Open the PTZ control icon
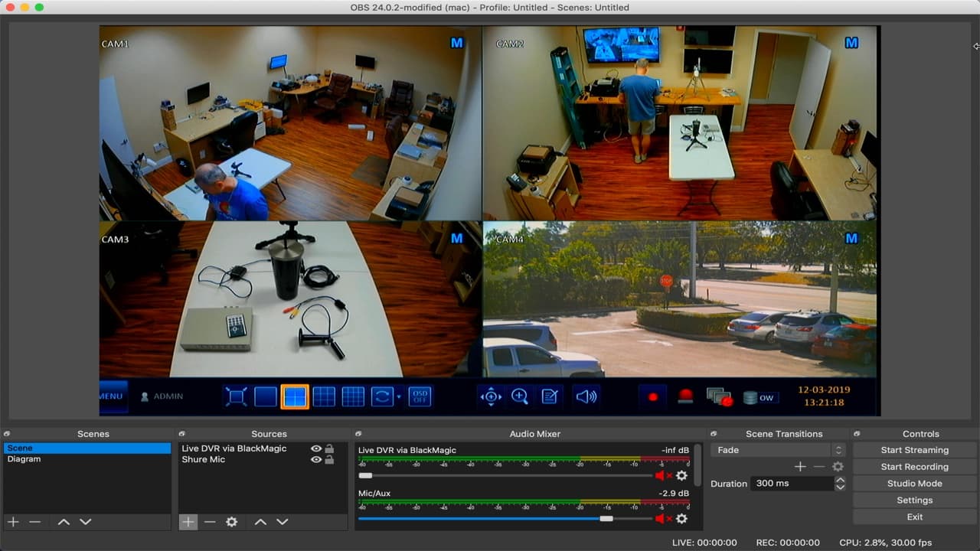 tap(491, 396)
